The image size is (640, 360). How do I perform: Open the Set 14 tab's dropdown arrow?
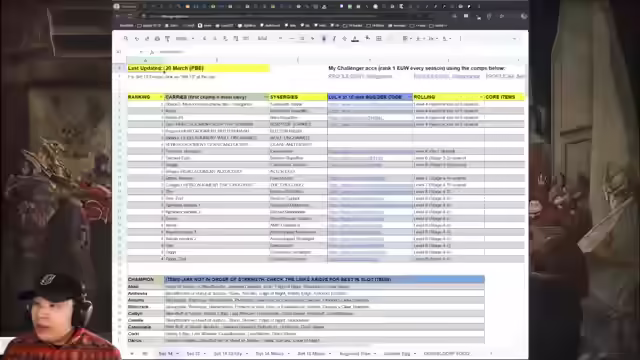click(x=178, y=353)
